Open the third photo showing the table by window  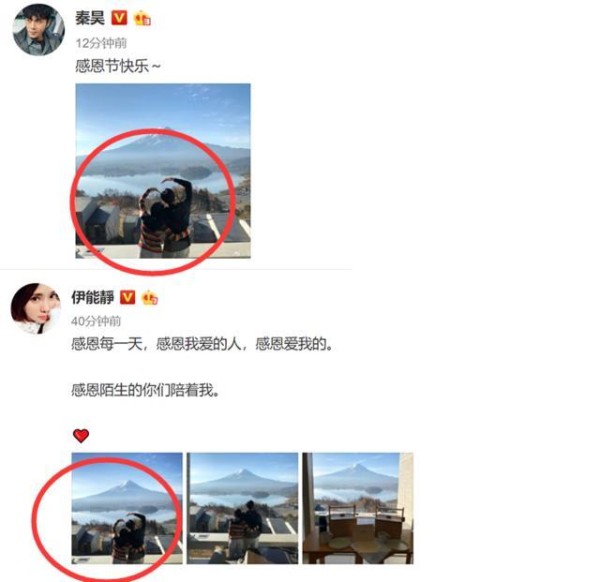[358, 508]
